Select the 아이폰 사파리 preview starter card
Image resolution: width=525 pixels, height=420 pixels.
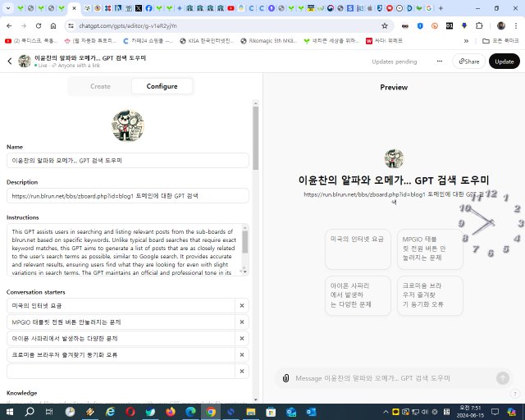click(x=358, y=295)
